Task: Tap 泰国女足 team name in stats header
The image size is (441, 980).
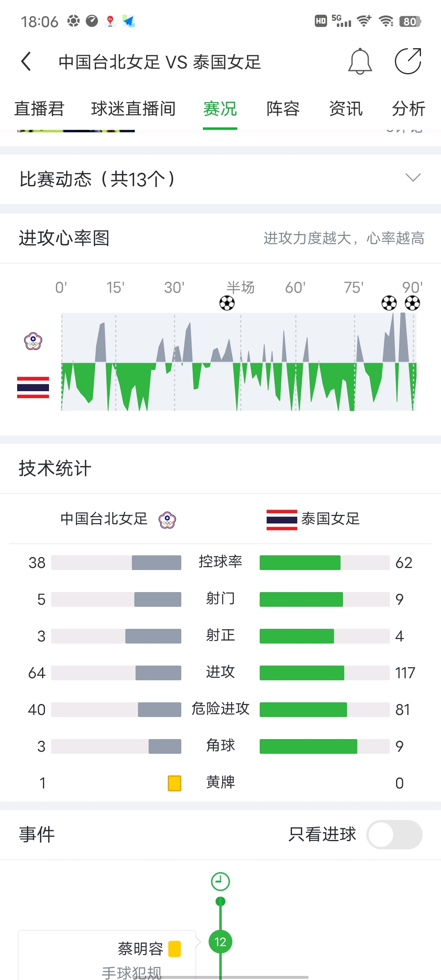Action: (330, 519)
